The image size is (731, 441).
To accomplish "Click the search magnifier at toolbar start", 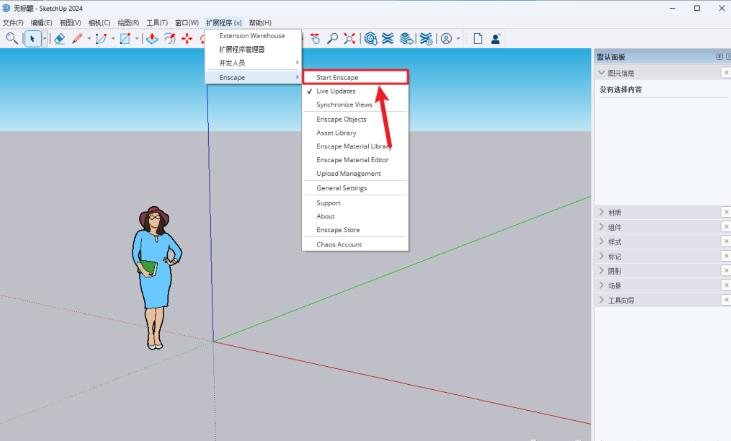I will coord(12,39).
